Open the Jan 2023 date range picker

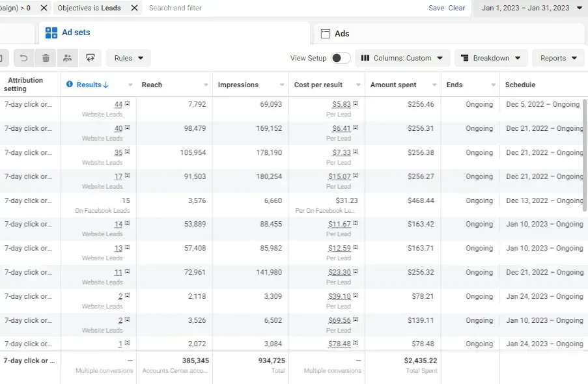tap(531, 8)
